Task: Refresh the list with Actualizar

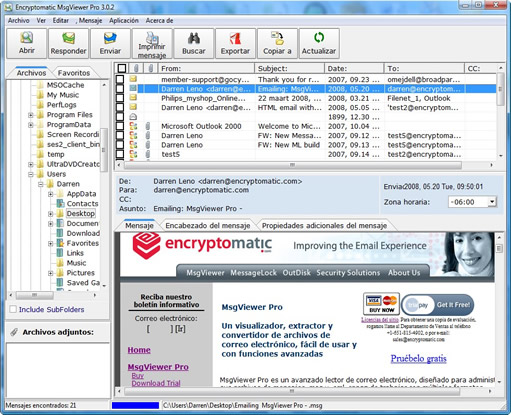Action: point(319,44)
